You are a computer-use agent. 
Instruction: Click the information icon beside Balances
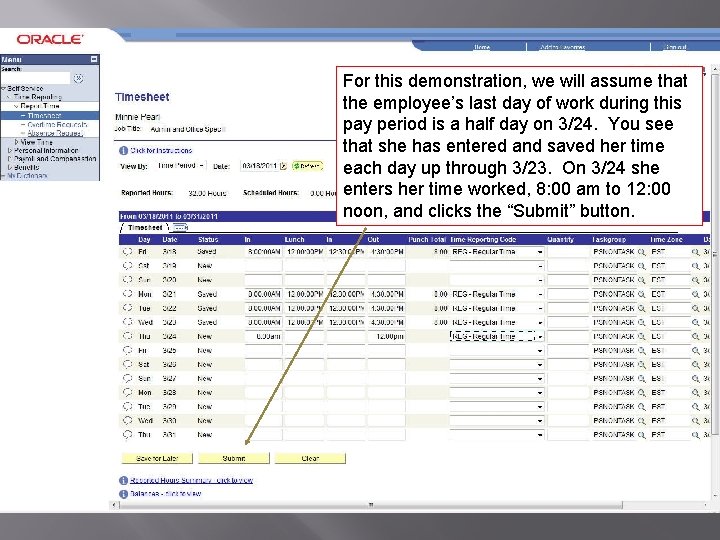123,494
